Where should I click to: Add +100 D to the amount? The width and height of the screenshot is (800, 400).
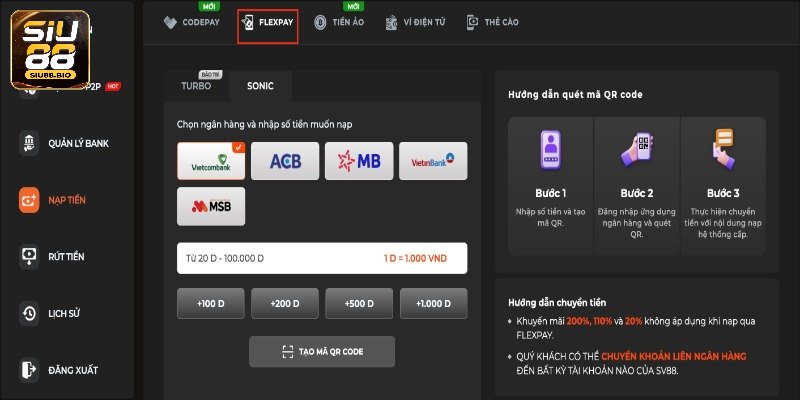click(x=211, y=304)
